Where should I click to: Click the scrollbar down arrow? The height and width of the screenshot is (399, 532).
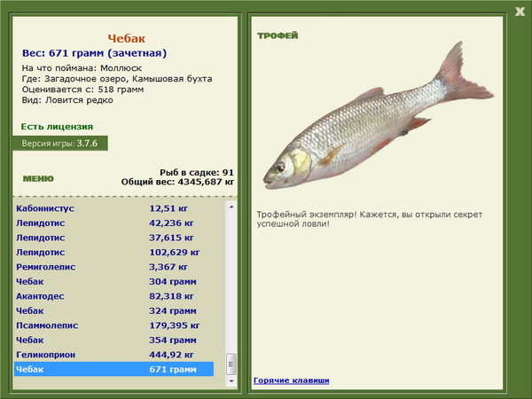(x=231, y=381)
